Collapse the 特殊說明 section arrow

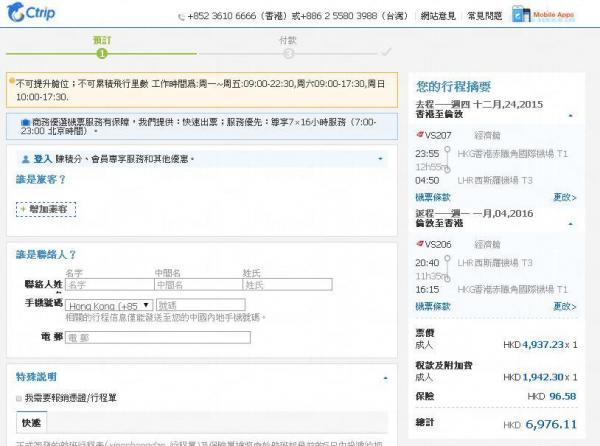pyautogui.click(x=385, y=378)
